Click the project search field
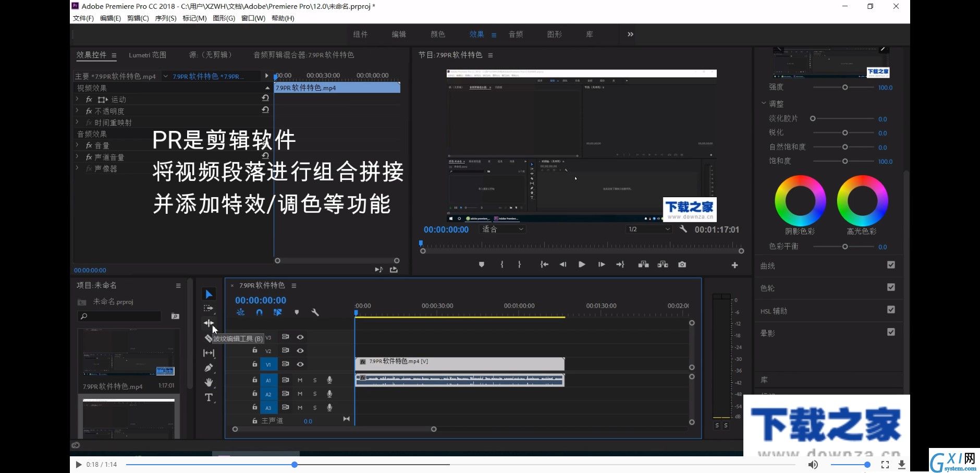Viewport: 980px width, 473px height. point(120,316)
